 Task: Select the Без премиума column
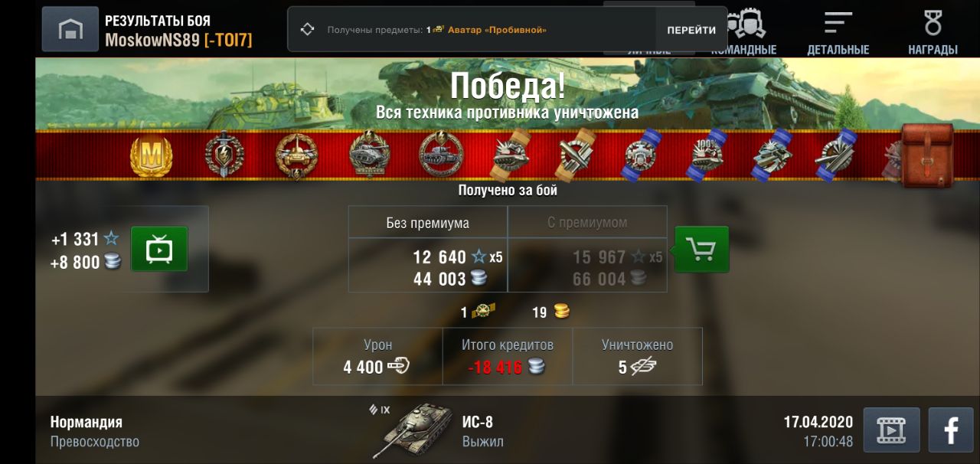[428, 249]
